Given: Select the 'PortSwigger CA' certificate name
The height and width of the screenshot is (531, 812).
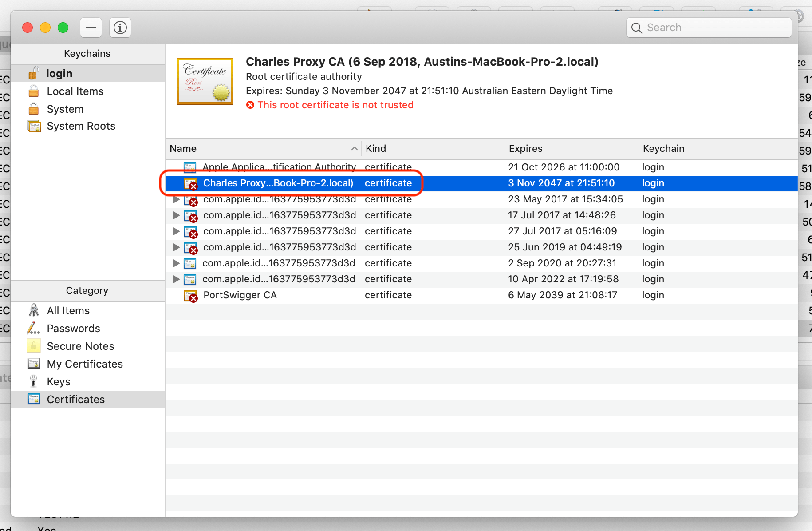Looking at the screenshot, I should (240, 295).
